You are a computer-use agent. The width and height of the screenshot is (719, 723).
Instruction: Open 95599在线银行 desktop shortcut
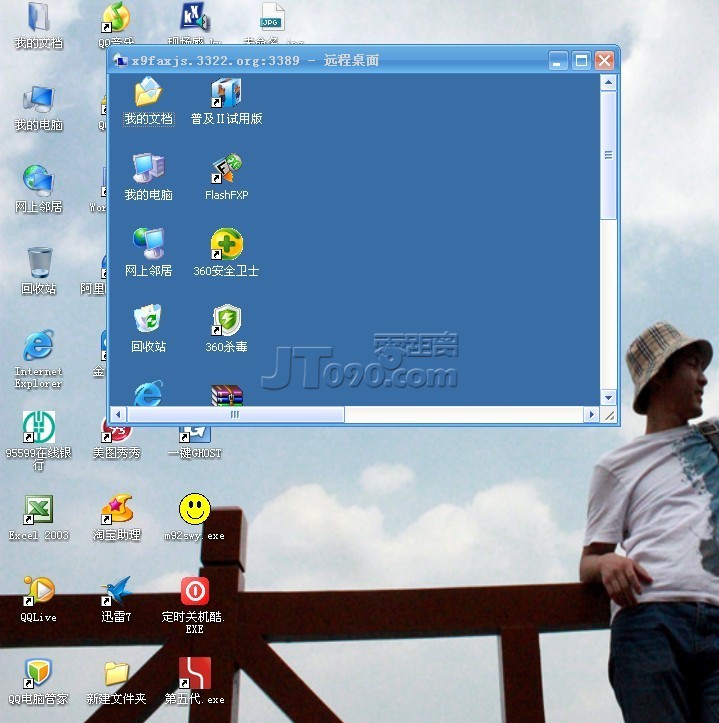(x=39, y=441)
